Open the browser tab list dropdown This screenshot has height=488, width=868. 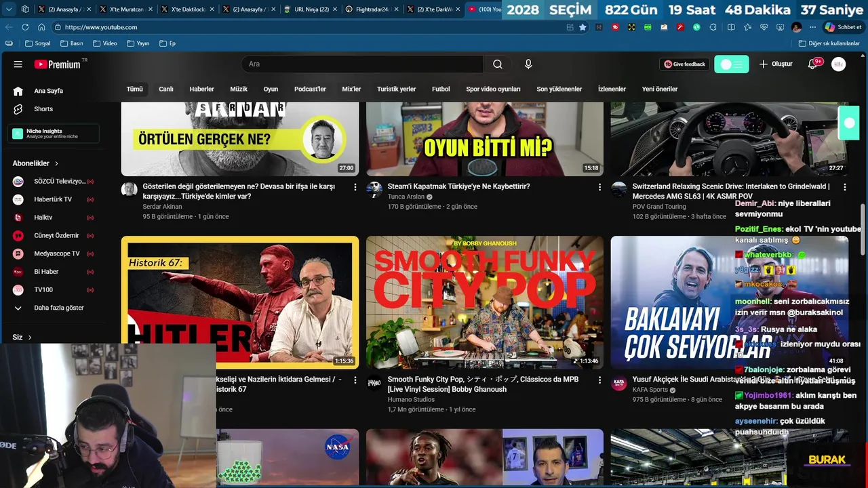(x=7, y=9)
